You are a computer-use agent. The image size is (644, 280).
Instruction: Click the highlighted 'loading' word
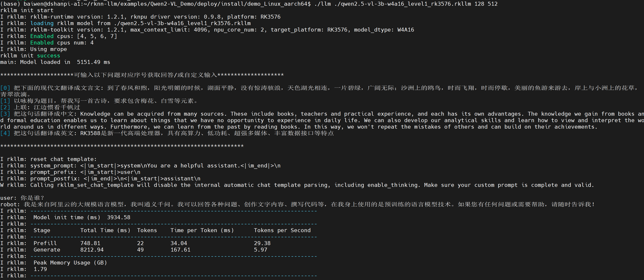coord(42,23)
